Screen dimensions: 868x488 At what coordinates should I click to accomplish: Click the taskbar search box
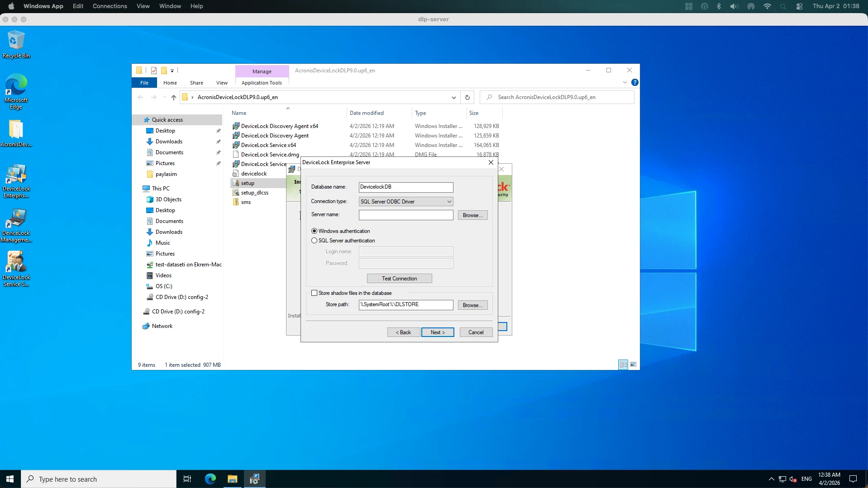98,479
